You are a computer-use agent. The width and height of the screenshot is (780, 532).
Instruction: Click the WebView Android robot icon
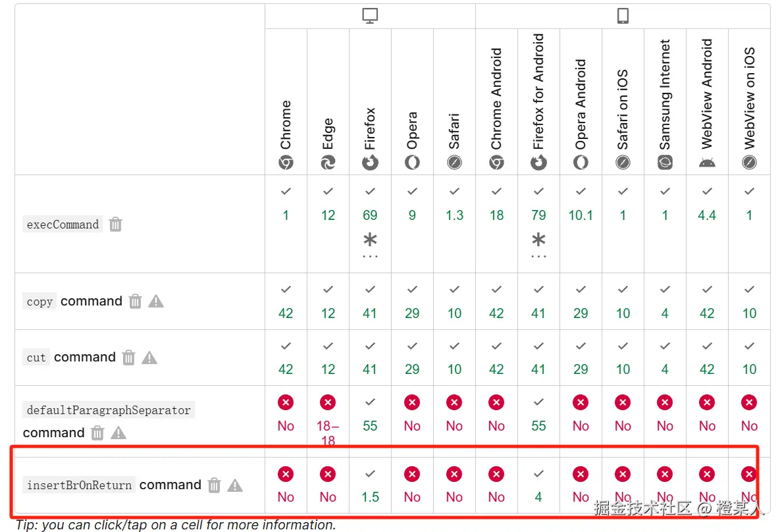point(707,163)
